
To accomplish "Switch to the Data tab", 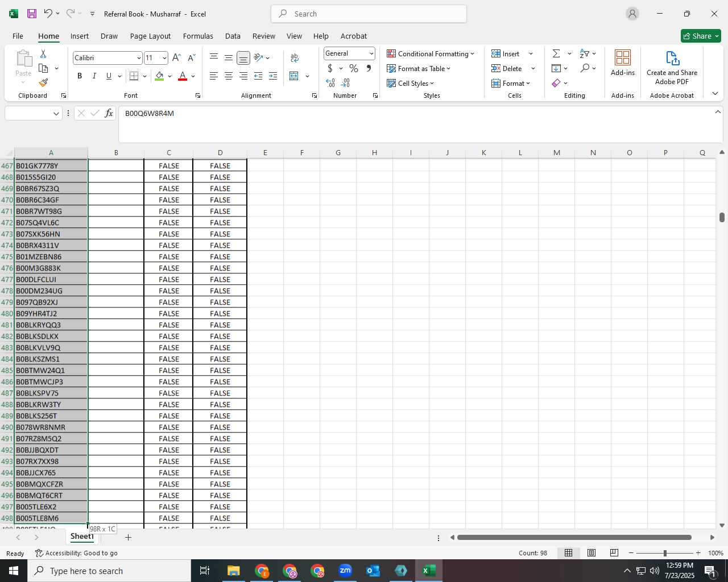I will click(x=233, y=36).
